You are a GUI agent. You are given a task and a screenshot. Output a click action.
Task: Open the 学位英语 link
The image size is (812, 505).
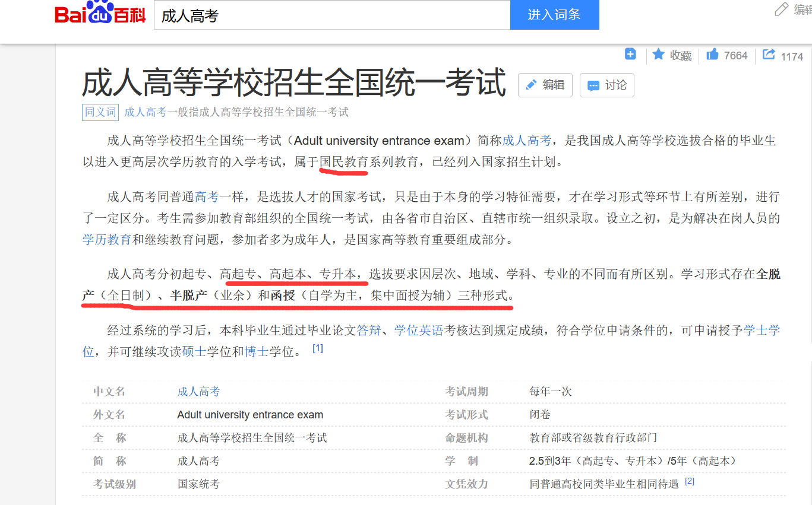[x=419, y=331]
